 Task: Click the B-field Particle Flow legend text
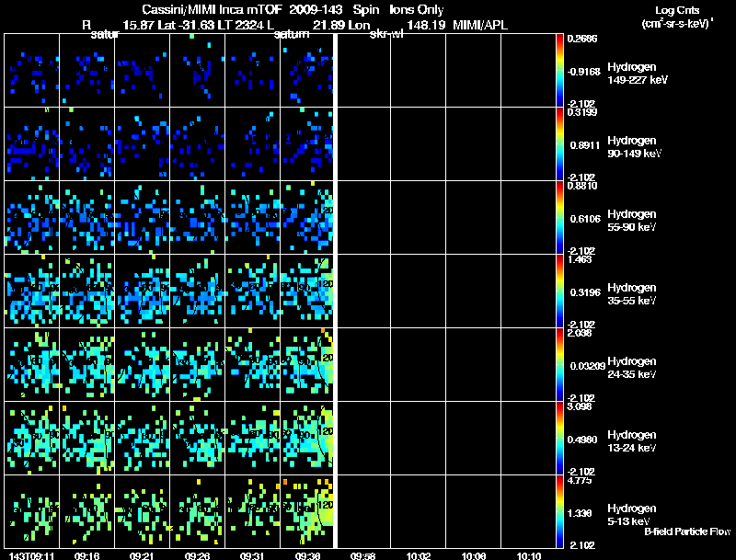click(686, 531)
